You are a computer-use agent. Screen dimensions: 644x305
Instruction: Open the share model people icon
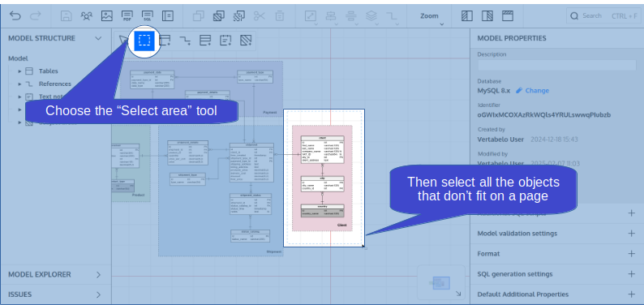click(87, 16)
